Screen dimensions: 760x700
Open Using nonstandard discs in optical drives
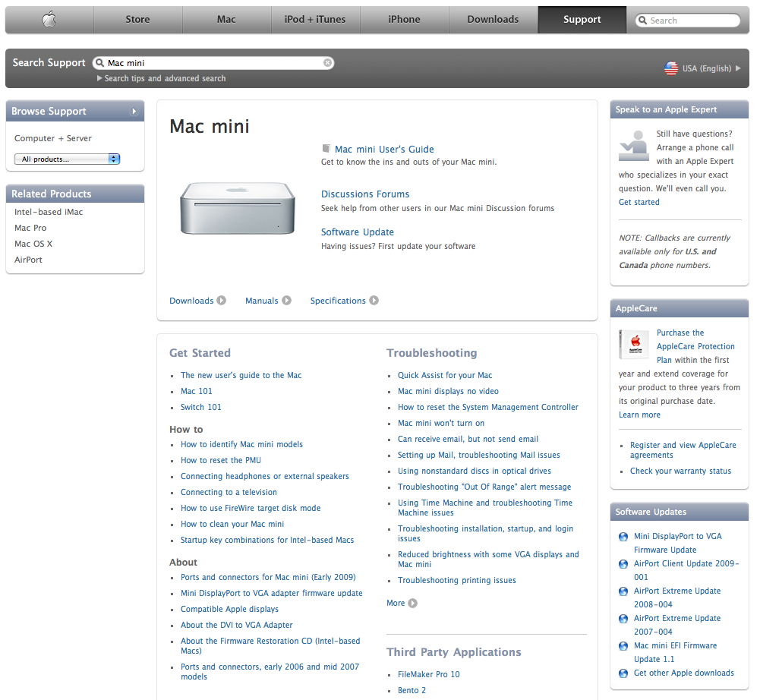point(474,471)
